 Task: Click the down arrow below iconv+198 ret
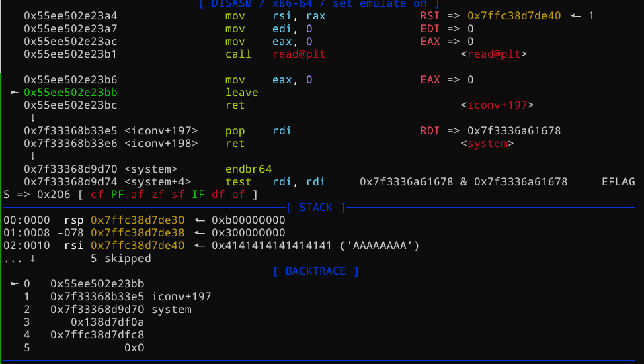tap(34, 156)
